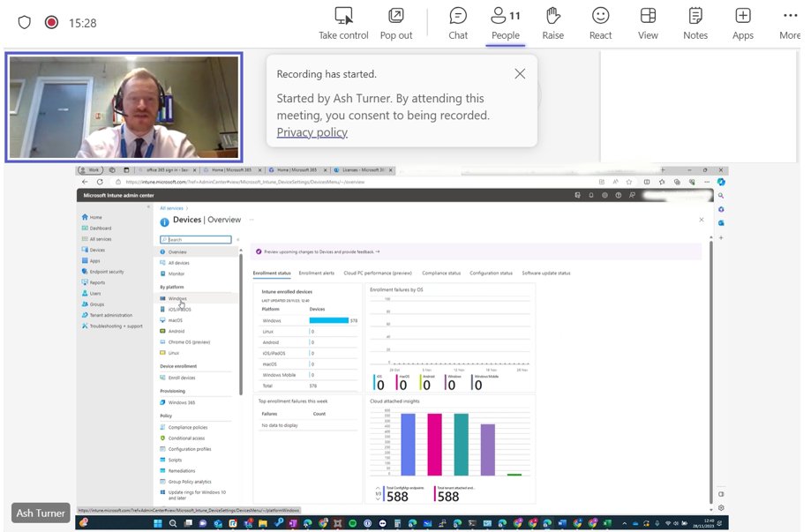811x532 pixels.
Task: Select Ash Turner's video thumbnail
Action: [x=124, y=107]
